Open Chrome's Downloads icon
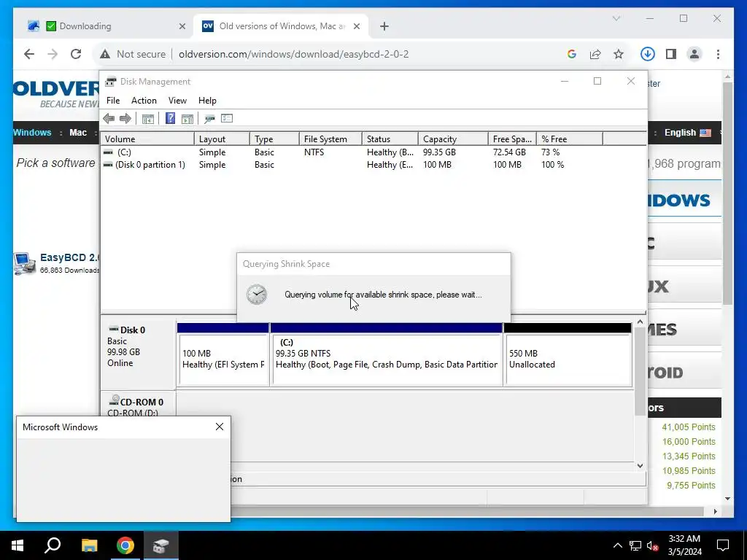Screen dimensions: 747x560 tap(648, 54)
